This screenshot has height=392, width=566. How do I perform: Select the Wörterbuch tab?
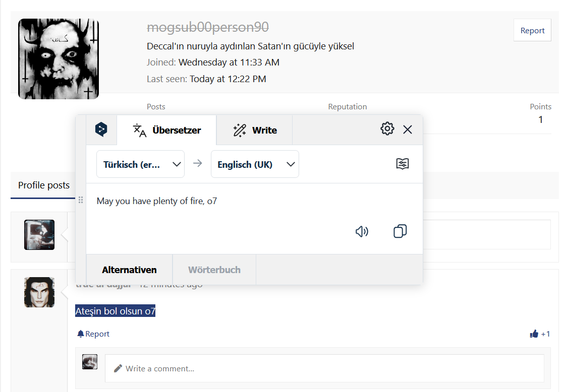tap(214, 270)
